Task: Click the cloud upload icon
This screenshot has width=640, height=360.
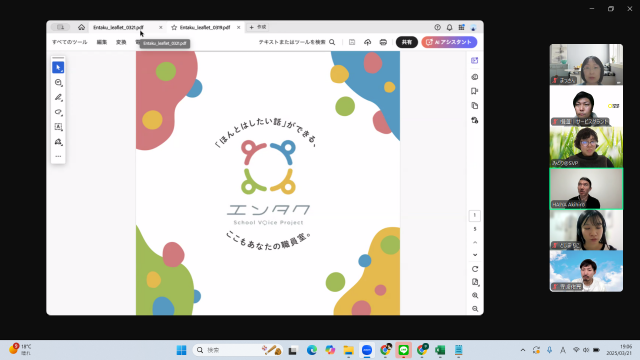Action: (x=367, y=42)
